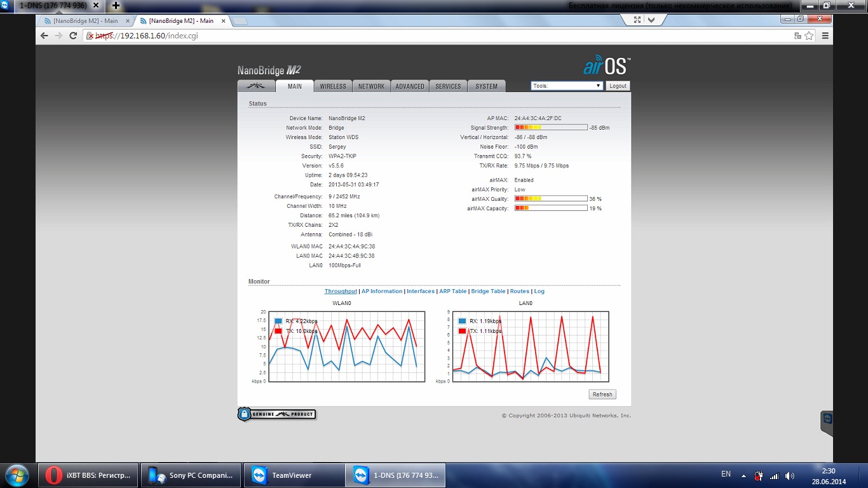Open the Log monitor link
Screen dimensions: 868x488
(x=539, y=291)
